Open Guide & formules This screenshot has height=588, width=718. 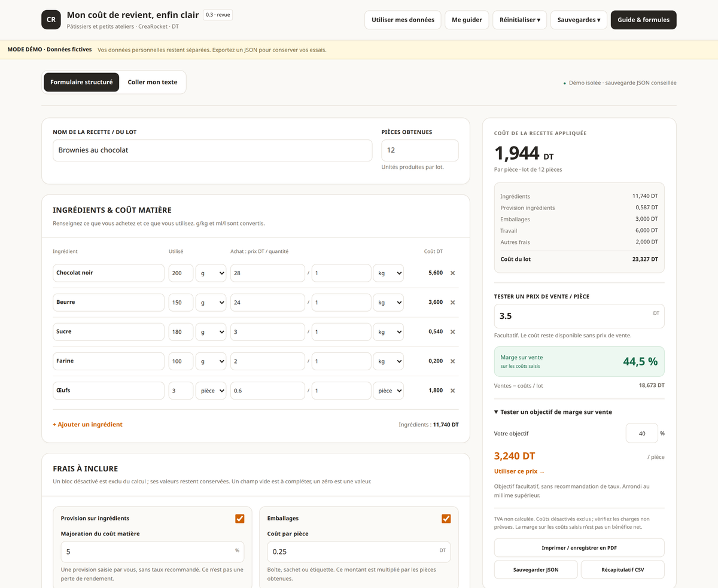coord(644,20)
